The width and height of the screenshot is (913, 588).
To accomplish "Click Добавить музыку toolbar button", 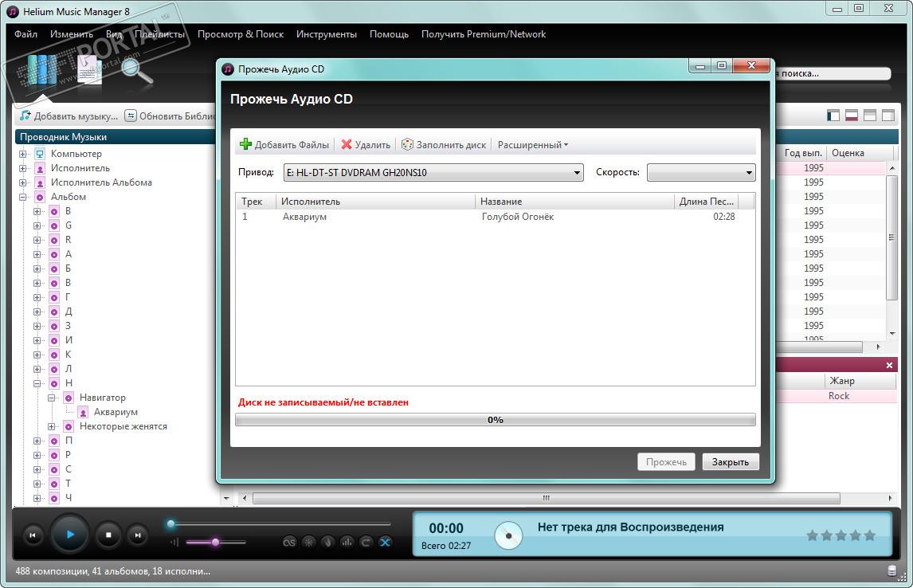I will [x=69, y=116].
